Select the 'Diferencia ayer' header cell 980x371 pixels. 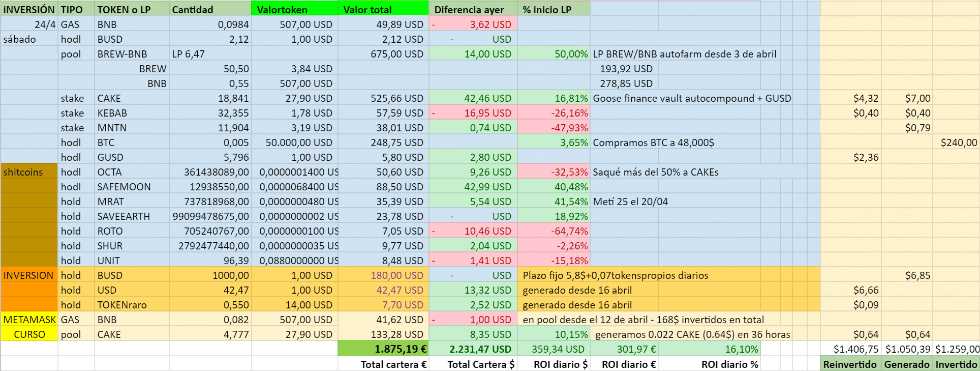pyautogui.click(x=473, y=9)
